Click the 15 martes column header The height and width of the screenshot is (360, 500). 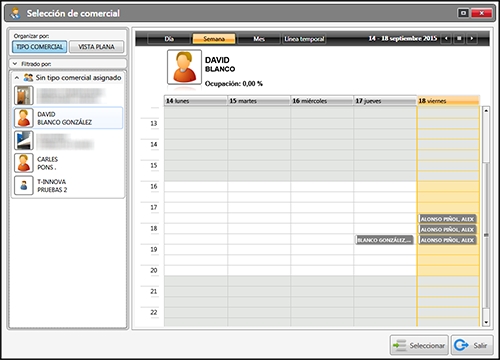pyautogui.click(x=259, y=101)
